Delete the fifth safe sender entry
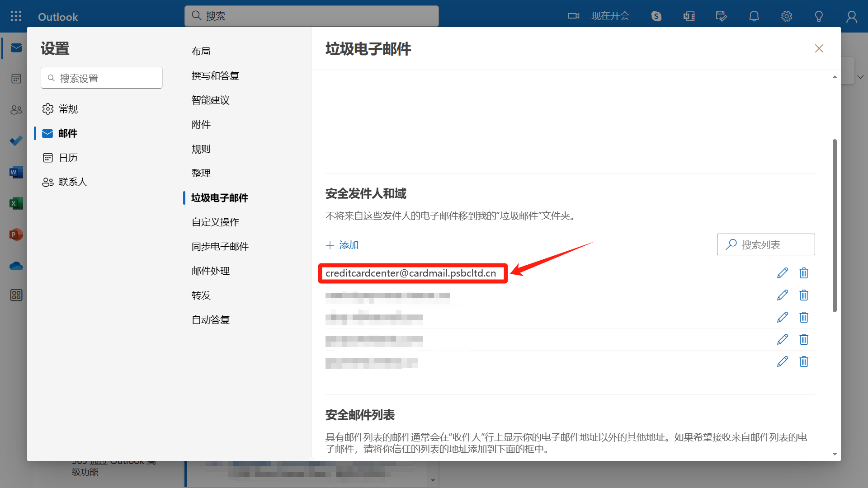The image size is (868, 488). click(x=804, y=361)
